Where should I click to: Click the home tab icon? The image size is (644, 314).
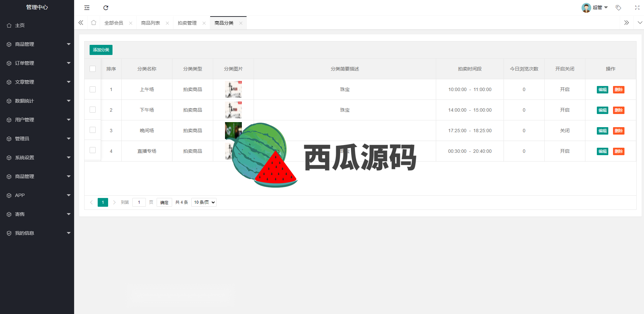pyautogui.click(x=94, y=23)
